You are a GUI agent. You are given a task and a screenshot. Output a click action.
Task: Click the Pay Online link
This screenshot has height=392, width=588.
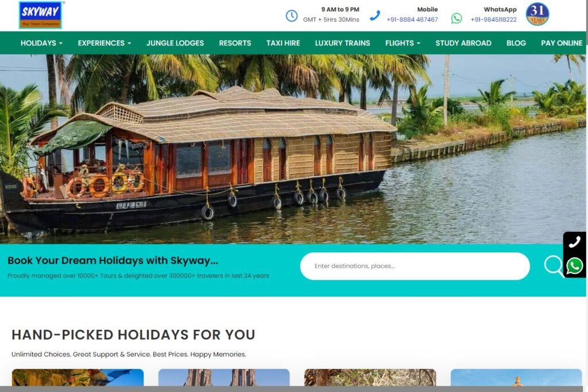pyautogui.click(x=562, y=43)
